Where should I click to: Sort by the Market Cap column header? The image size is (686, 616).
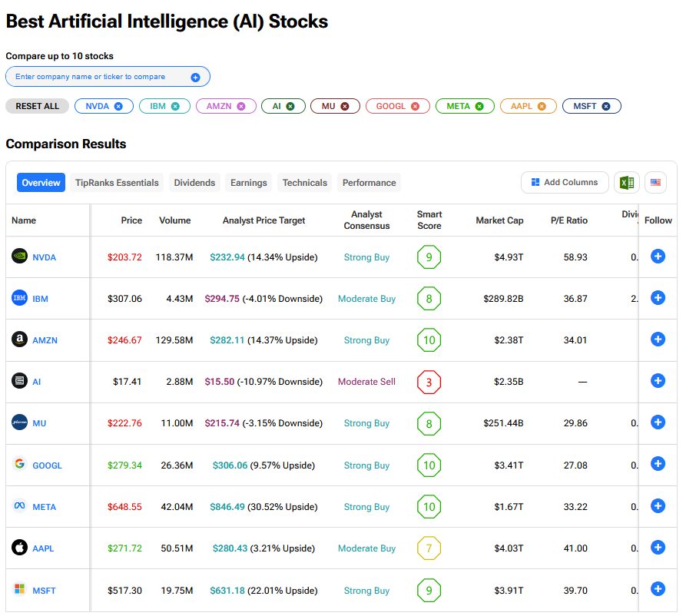pos(499,220)
